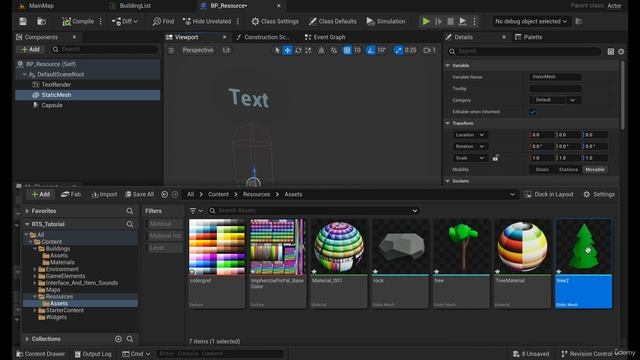Viewport: 640px width, 360px height.
Task: Toggle rotation snapping in viewport
Action: pos(371,50)
